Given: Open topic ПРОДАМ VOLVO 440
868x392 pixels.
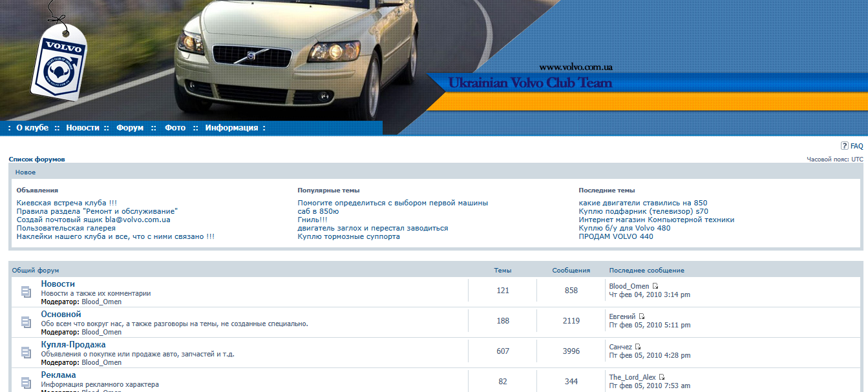Looking at the screenshot, I should pos(616,236).
